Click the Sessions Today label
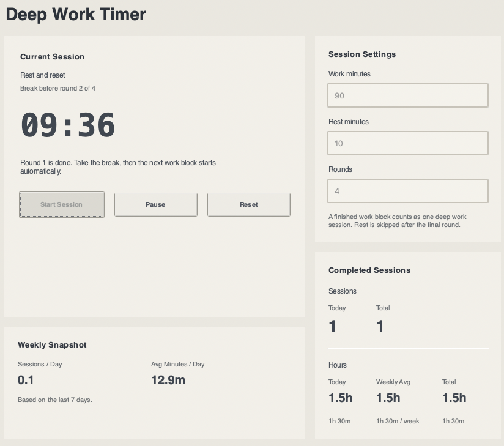 pyautogui.click(x=337, y=308)
